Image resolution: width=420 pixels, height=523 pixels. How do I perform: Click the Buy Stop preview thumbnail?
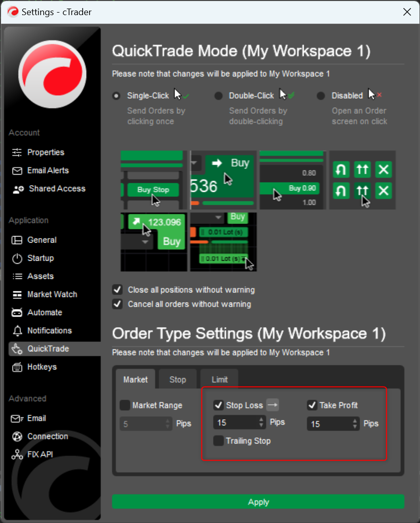coord(154,180)
